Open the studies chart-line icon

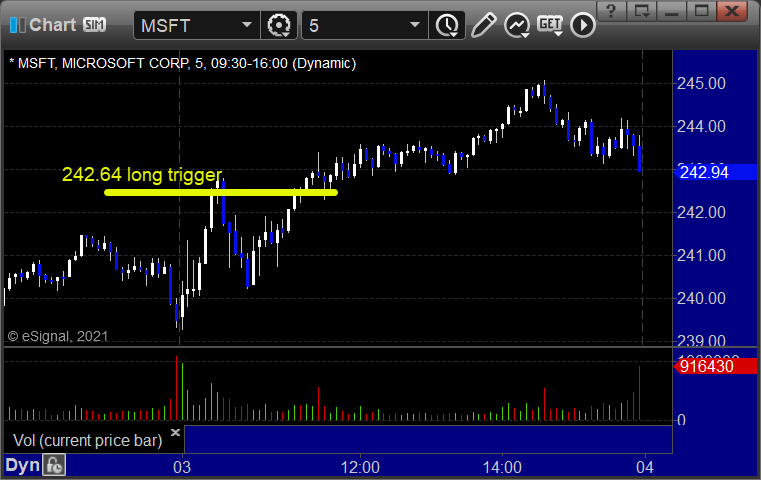click(516, 25)
